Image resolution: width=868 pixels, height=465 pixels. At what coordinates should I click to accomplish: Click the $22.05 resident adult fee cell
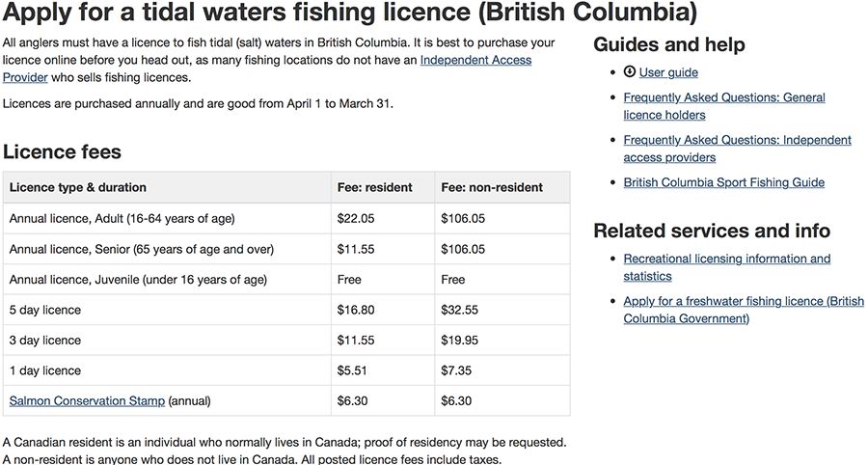coord(356,219)
